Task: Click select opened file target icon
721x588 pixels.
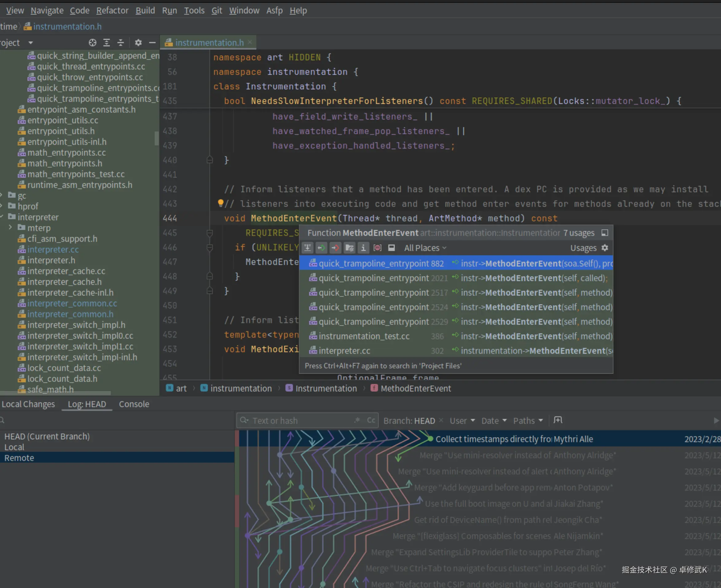Action: click(92, 43)
